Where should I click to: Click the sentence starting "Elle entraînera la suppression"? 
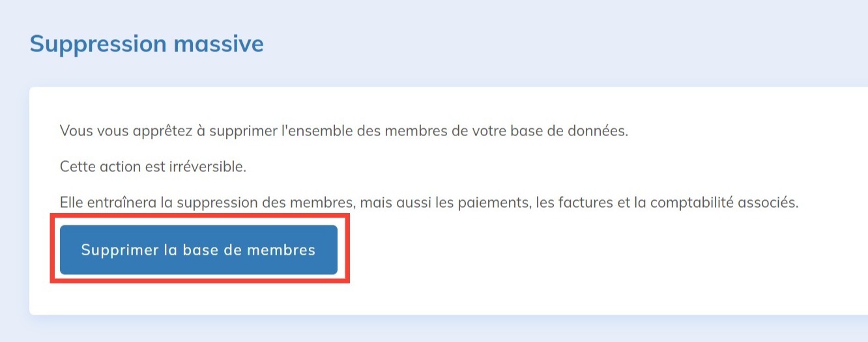(429, 203)
